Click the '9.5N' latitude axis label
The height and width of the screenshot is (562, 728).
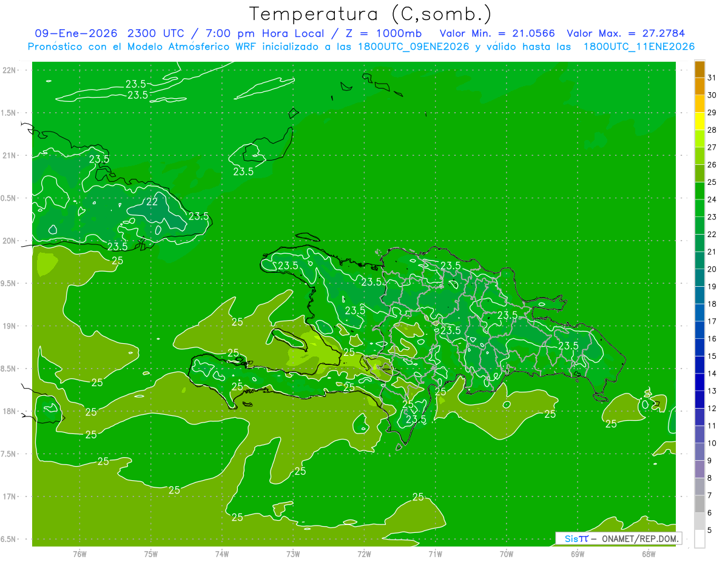[x=9, y=283]
